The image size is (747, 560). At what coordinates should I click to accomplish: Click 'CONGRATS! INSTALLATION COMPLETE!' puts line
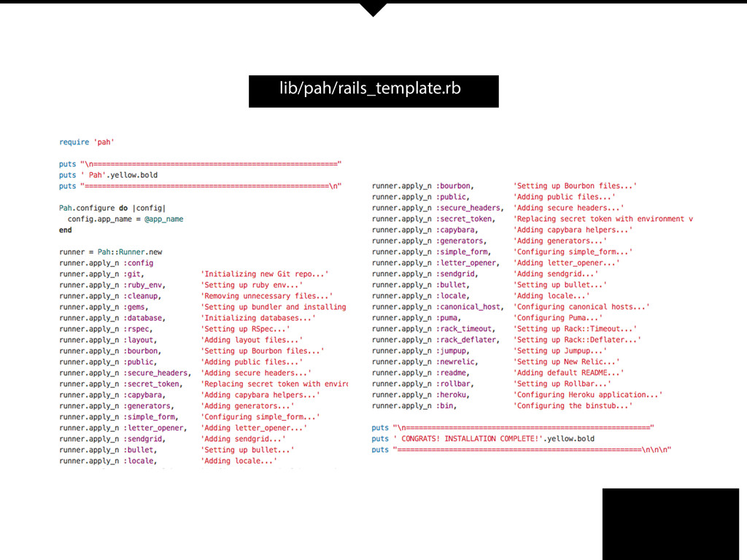point(483,438)
